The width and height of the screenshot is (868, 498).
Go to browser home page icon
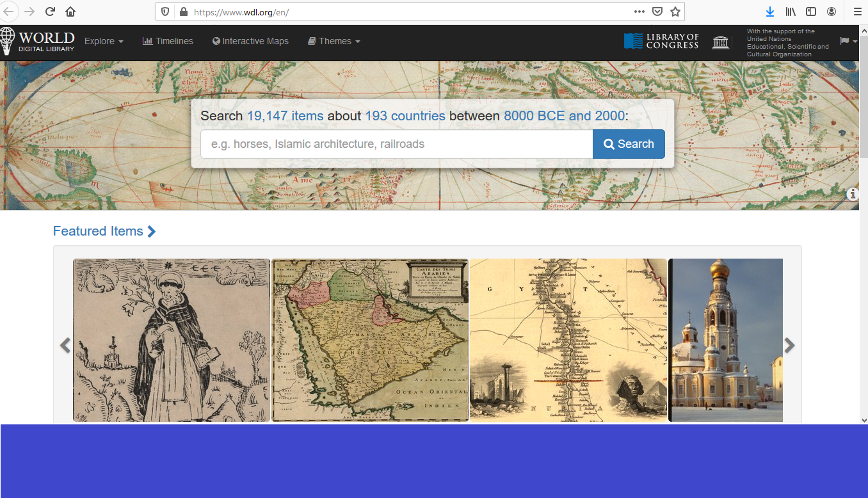coord(70,12)
